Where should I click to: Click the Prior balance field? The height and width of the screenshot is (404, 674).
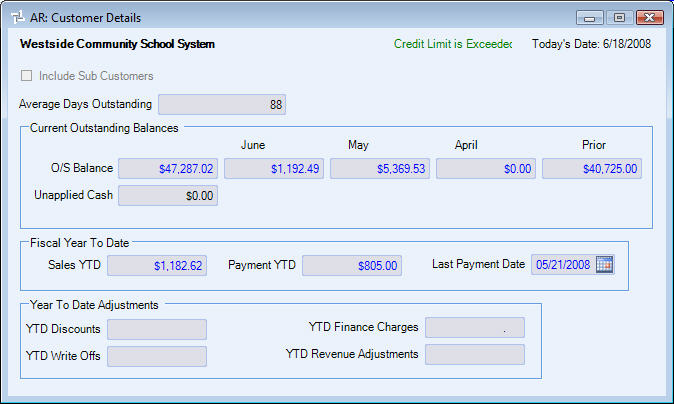coord(592,169)
